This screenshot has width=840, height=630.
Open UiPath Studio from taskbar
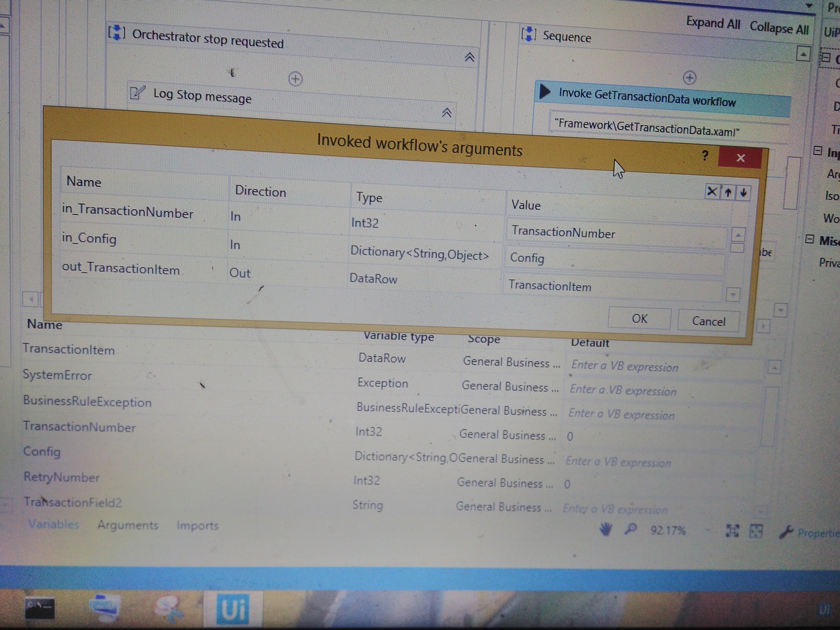tap(233, 609)
